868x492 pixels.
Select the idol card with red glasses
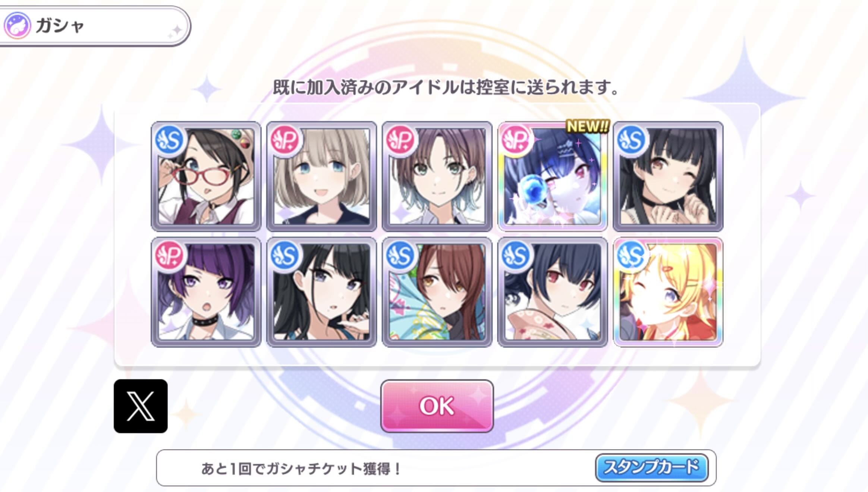[x=206, y=176]
